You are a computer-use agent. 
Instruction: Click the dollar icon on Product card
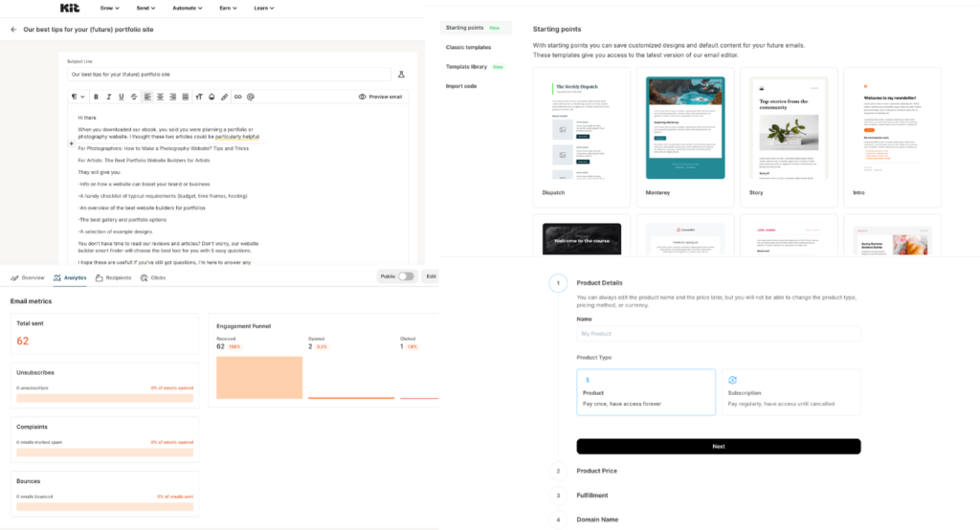(x=588, y=380)
